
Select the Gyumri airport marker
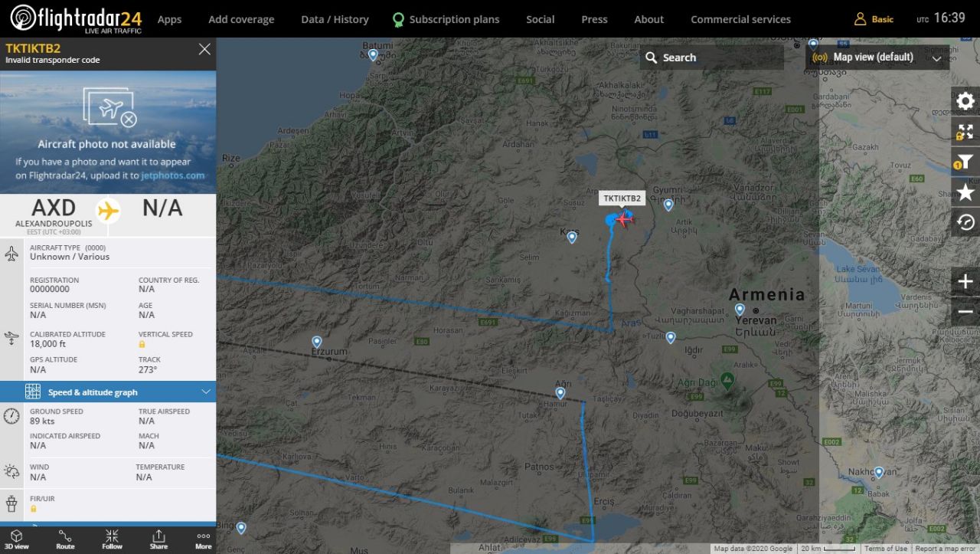coord(668,205)
